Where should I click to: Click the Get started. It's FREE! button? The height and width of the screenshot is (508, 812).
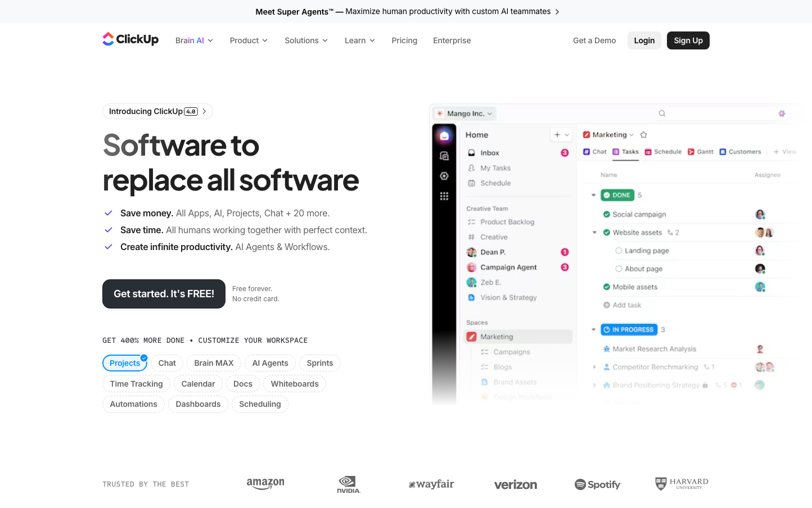(164, 294)
